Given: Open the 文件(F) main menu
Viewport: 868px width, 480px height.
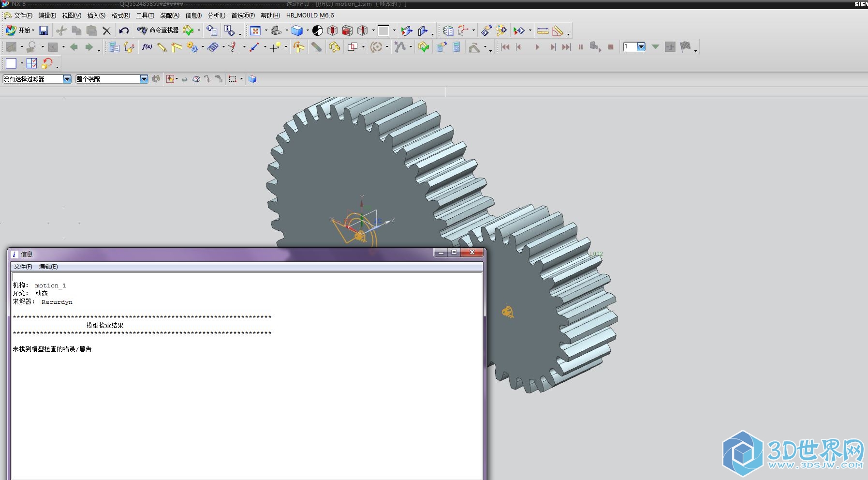Looking at the screenshot, I should 23,15.
